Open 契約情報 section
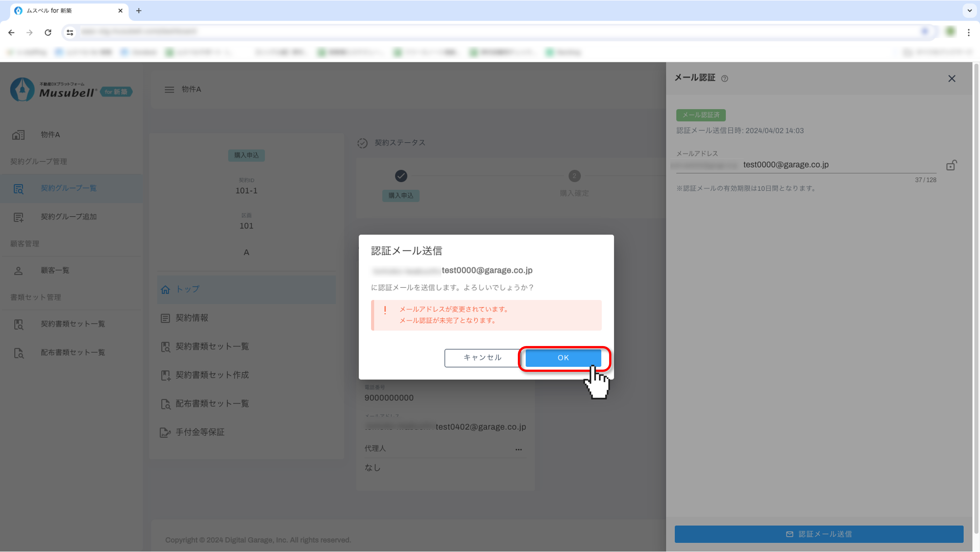Image resolution: width=980 pixels, height=552 pixels. [191, 318]
